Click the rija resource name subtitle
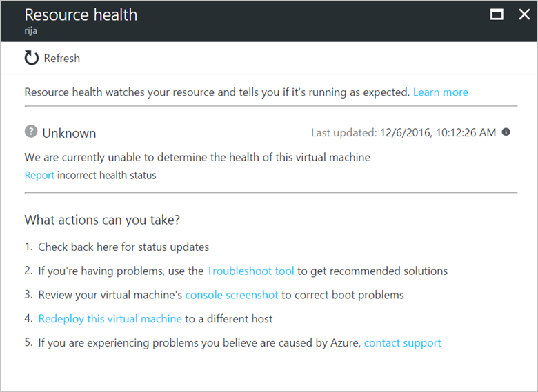538x392 pixels. tap(31, 31)
